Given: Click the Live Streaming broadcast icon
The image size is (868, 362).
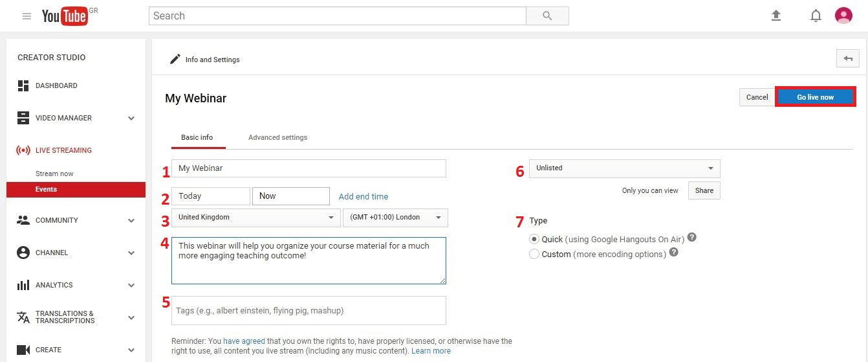Looking at the screenshot, I should tap(23, 150).
